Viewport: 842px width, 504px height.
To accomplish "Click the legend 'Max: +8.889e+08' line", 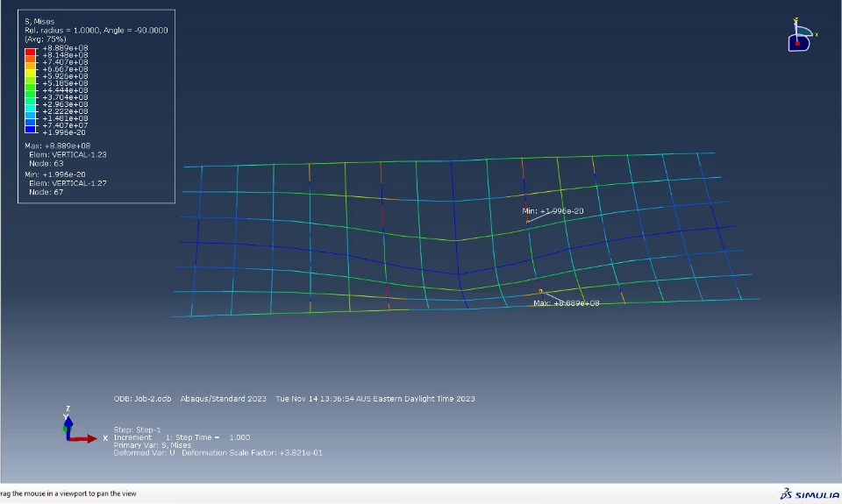I will coord(58,146).
